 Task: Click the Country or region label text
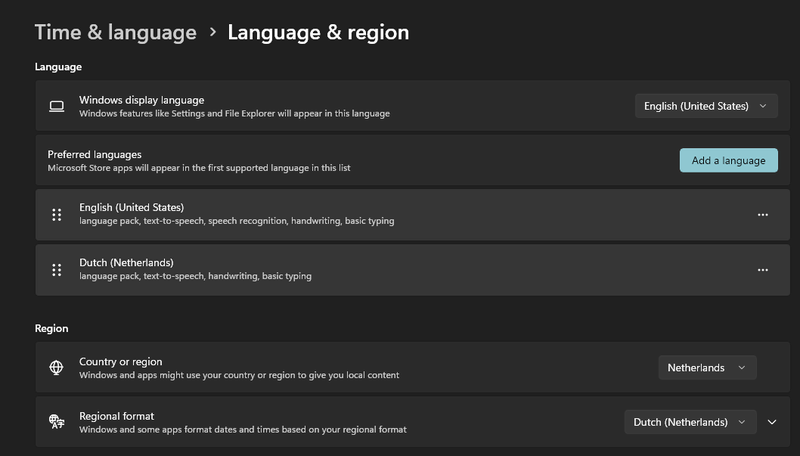(121, 362)
